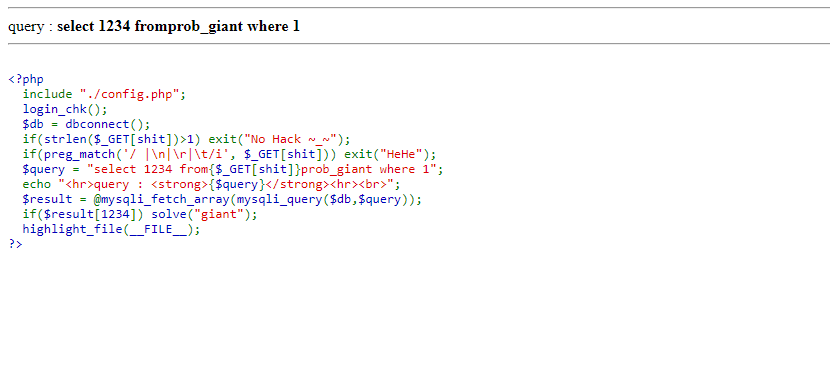Screen dimensions: 830x371
Task: Click the '<?php' opening tag line
Action: pos(26,79)
